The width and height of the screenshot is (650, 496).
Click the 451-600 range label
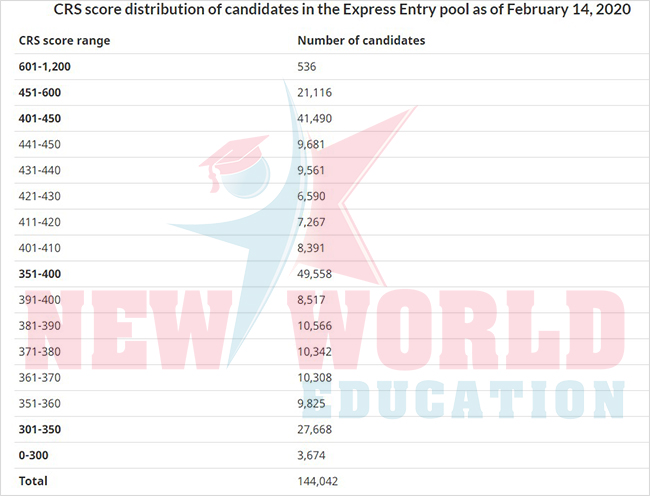pos(39,92)
